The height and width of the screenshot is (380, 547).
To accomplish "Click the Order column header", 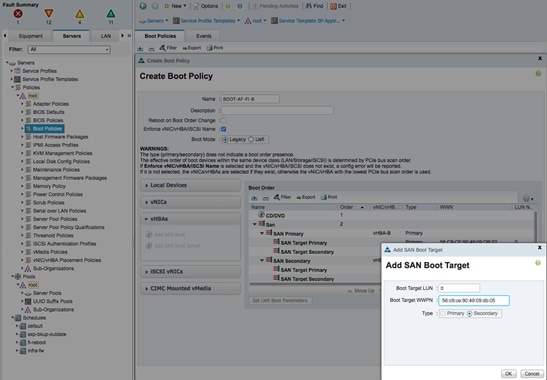I will pos(353,207).
